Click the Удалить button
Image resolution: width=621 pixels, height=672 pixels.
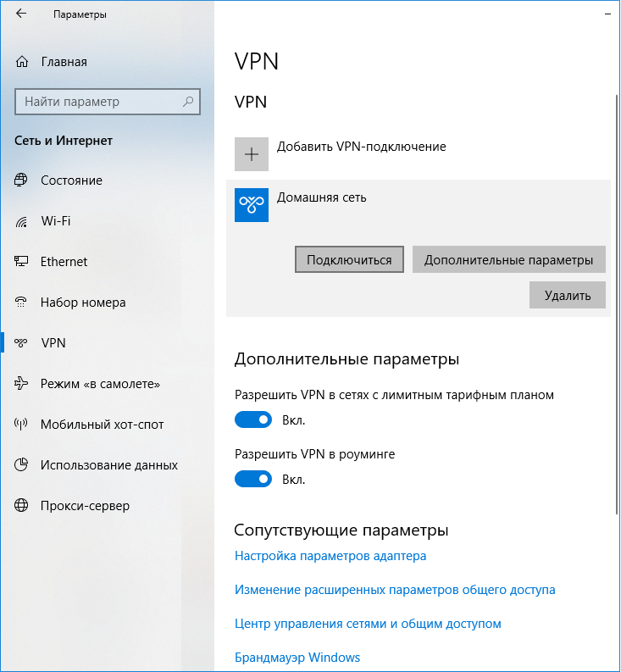point(568,295)
